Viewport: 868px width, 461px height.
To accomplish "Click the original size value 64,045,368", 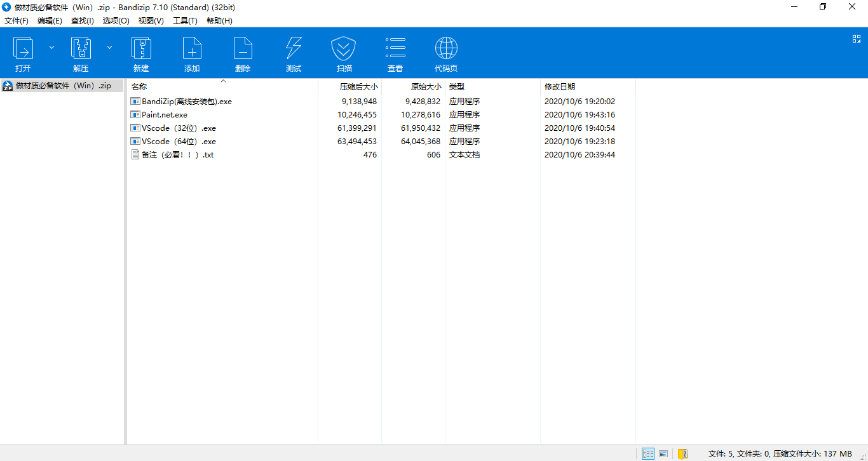I will [421, 141].
